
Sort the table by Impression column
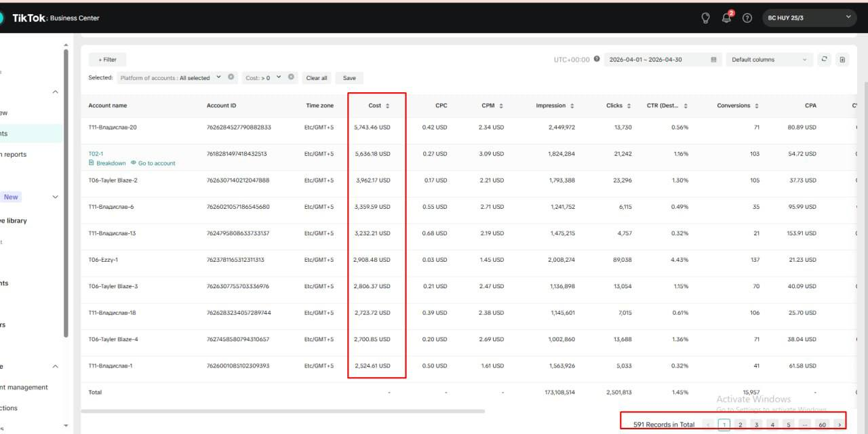click(555, 106)
